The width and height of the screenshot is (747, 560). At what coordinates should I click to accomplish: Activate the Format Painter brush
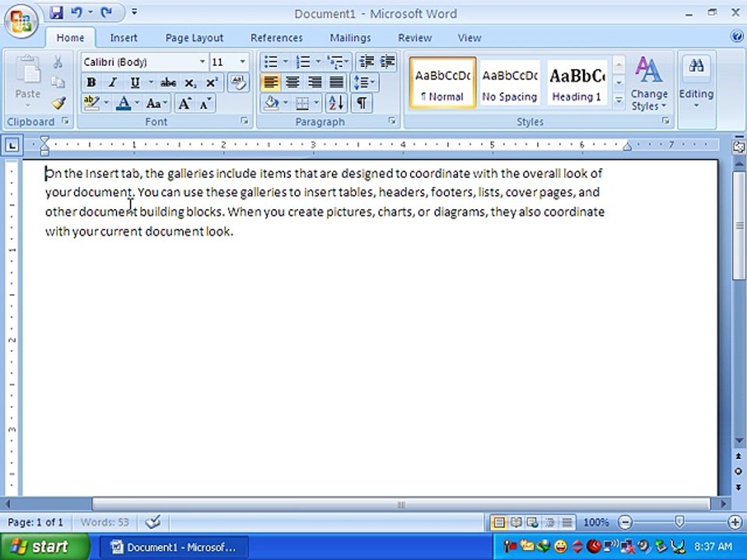[x=58, y=103]
